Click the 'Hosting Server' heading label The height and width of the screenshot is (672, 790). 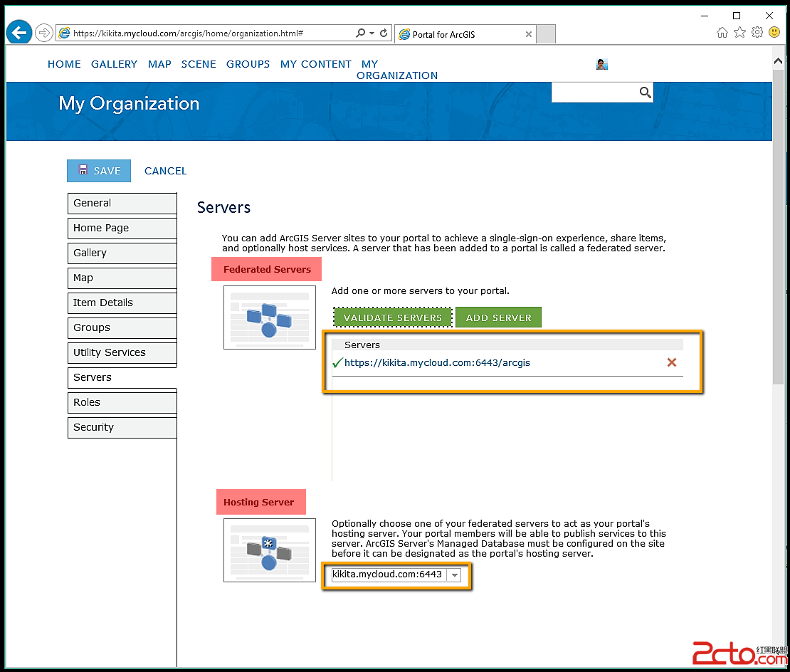(x=258, y=503)
